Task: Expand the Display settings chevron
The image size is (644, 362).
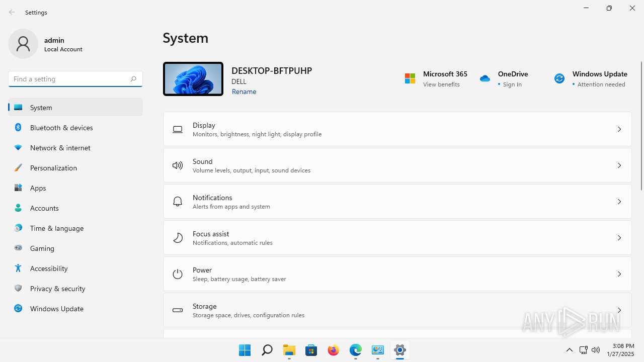Action: click(x=619, y=129)
